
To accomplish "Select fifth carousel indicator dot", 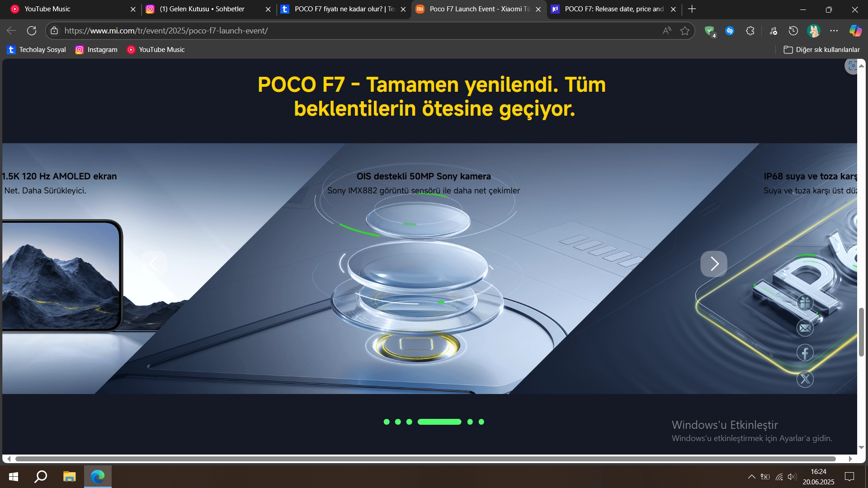I will coord(470,422).
